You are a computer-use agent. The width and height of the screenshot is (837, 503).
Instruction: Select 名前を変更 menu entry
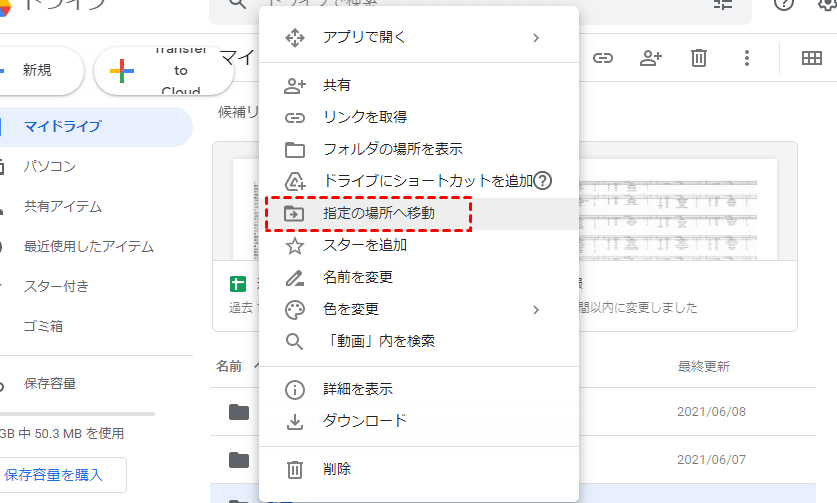coord(419,277)
